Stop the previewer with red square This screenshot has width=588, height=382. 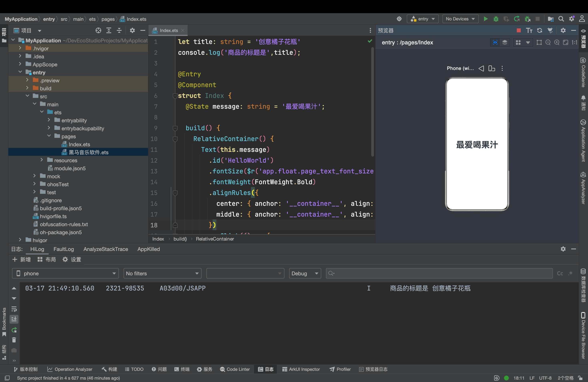tap(519, 30)
